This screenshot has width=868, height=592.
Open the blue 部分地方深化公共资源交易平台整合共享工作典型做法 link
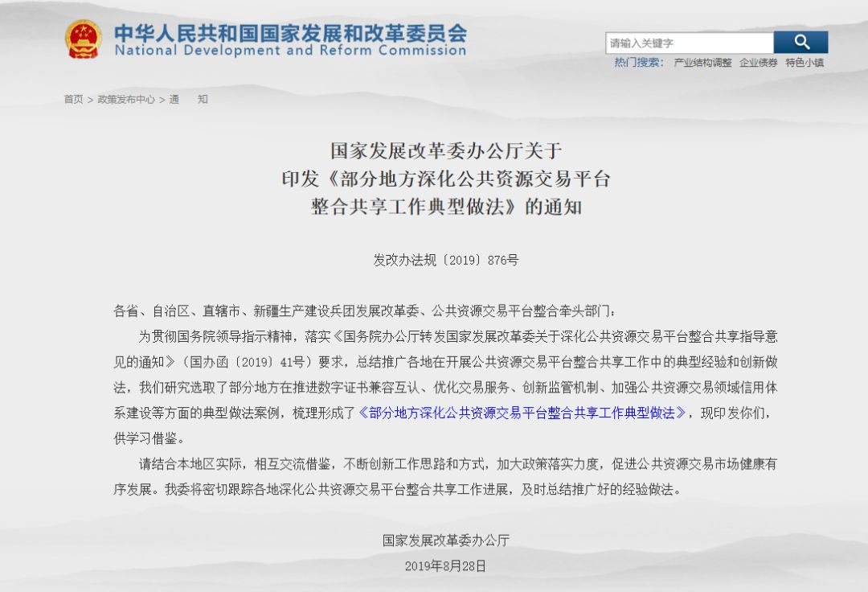(522, 413)
